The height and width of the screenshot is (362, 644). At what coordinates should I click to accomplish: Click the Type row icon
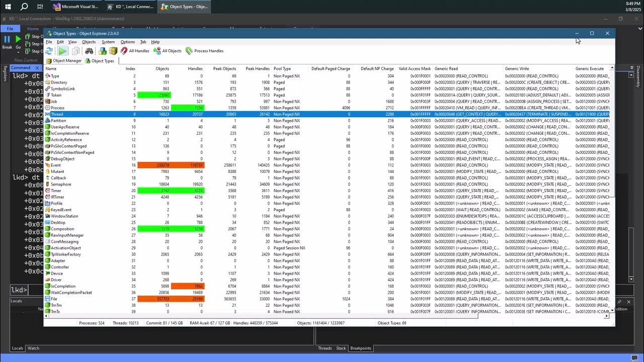(x=48, y=76)
